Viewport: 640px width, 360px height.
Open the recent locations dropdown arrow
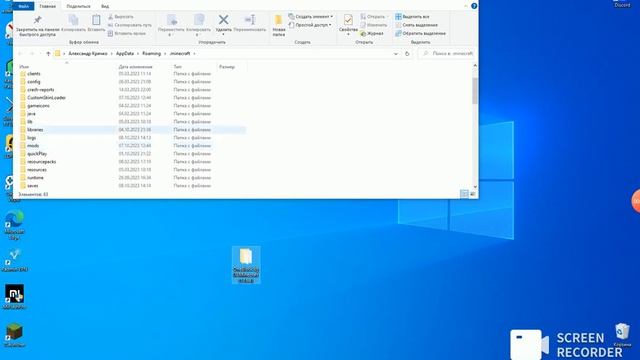pos(40,54)
